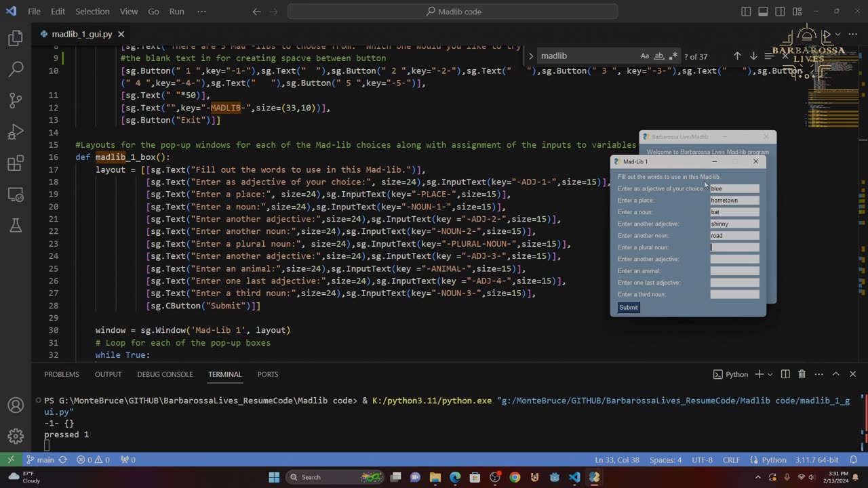
Task: Switch to the OUTPUT panel tab
Action: click(x=108, y=374)
